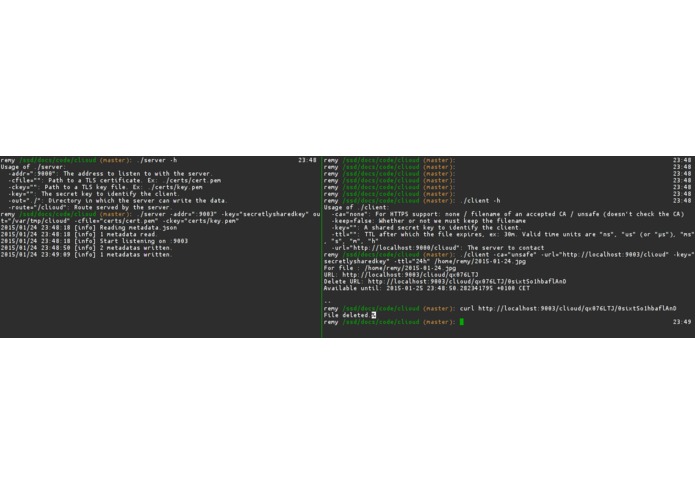This screenshot has width=695, height=494.
Task: Click the 23:48 timestamp in left pane
Action: tap(307, 160)
